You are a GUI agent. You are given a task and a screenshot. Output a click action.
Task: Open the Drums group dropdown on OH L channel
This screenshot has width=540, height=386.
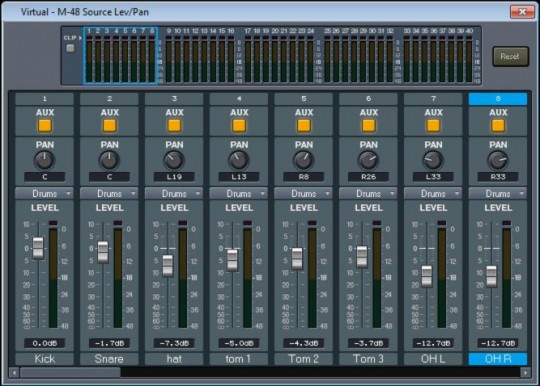[433, 194]
